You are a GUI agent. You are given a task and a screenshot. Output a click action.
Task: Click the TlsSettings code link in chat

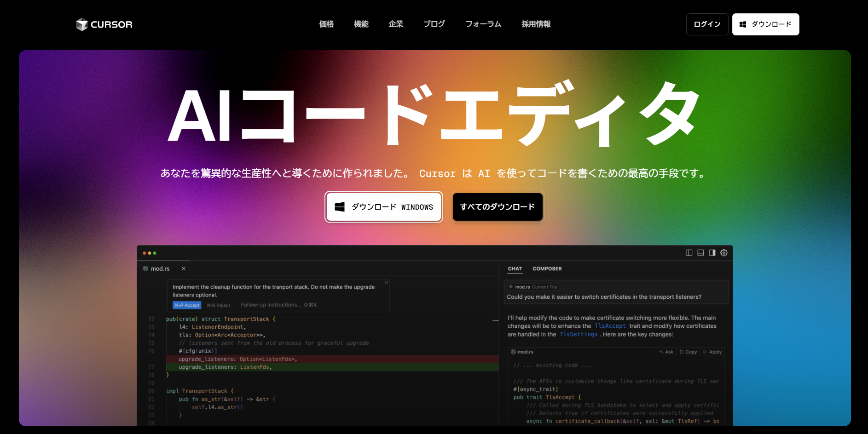click(x=579, y=334)
